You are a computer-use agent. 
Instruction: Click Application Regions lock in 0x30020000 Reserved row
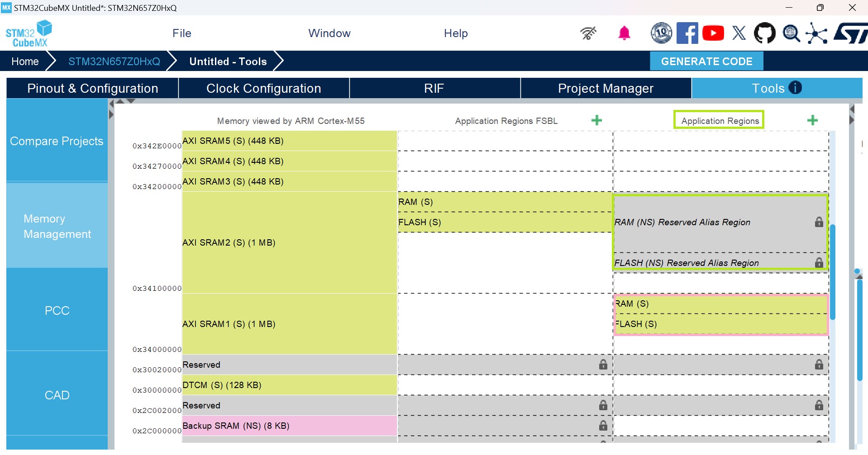(819, 364)
